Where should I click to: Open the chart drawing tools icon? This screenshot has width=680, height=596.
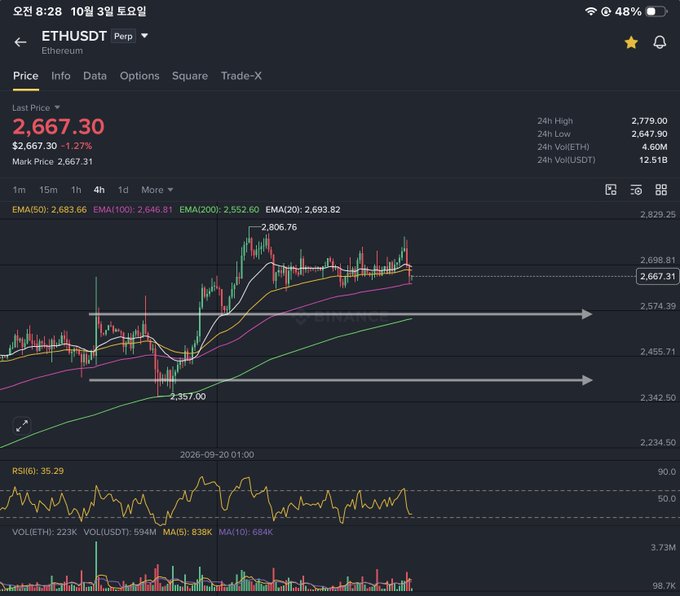tap(611, 190)
